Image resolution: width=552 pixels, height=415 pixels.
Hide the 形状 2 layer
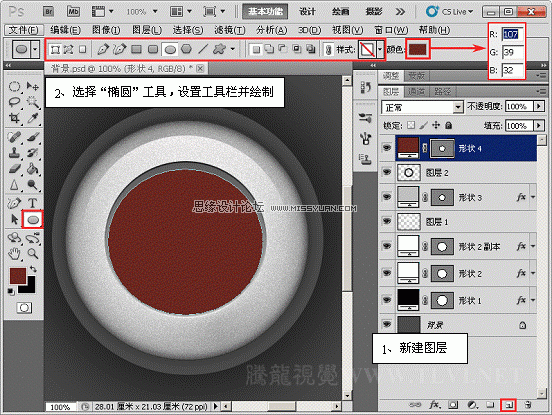click(387, 273)
